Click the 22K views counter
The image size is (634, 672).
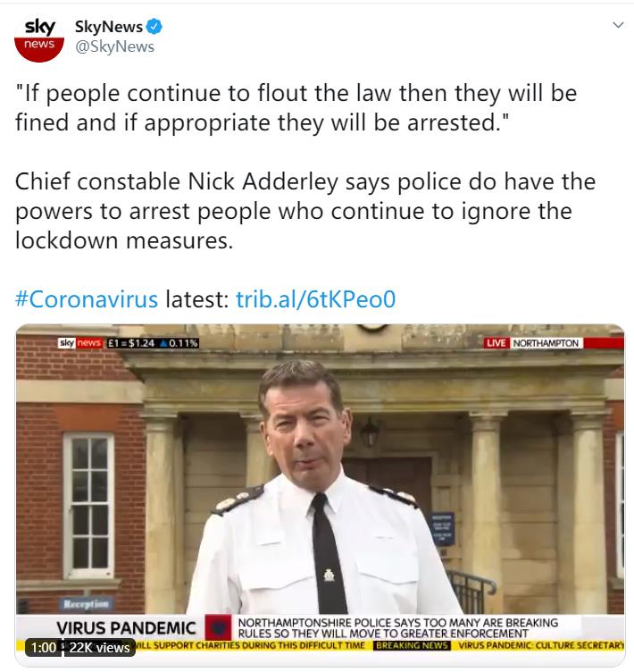[x=99, y=647]
